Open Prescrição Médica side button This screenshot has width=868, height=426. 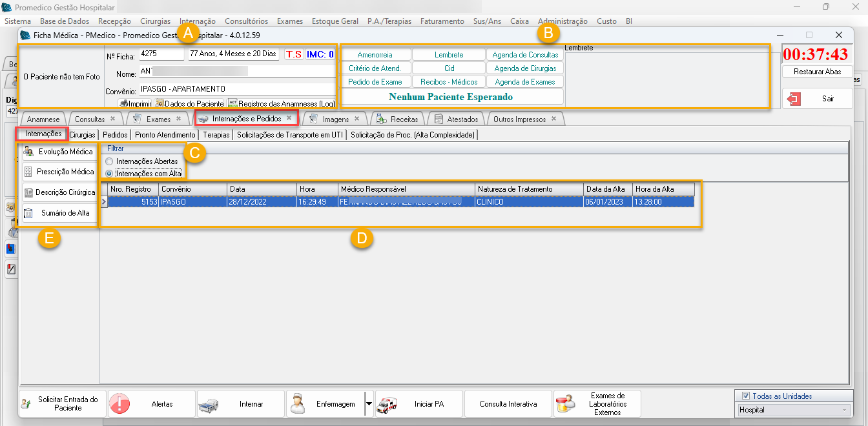pos(59,172)
